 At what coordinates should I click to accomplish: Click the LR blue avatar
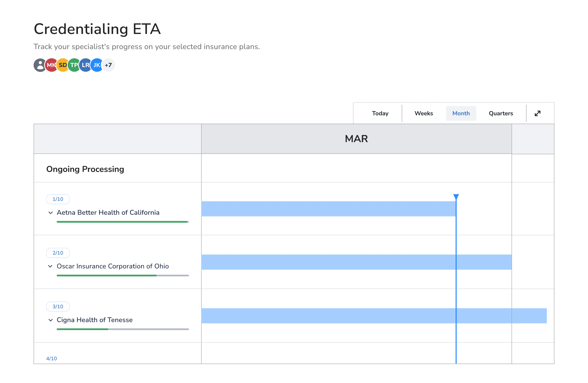click(x=85, y=65)
